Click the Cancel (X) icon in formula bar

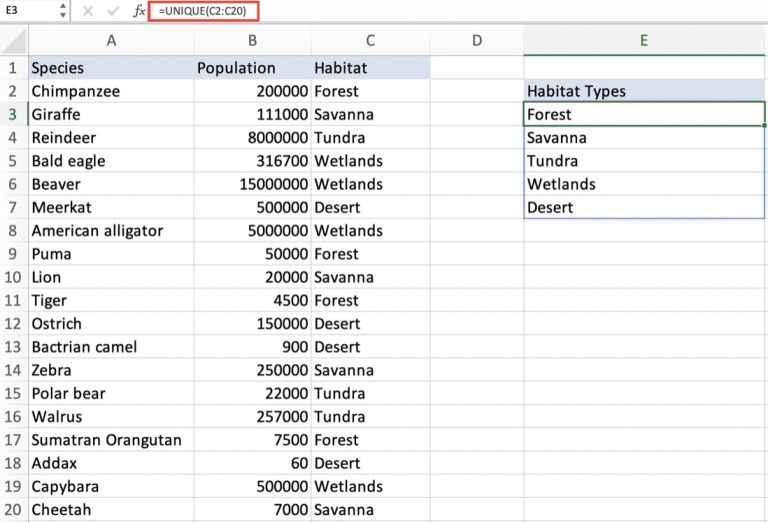click(x=87, y=11)
